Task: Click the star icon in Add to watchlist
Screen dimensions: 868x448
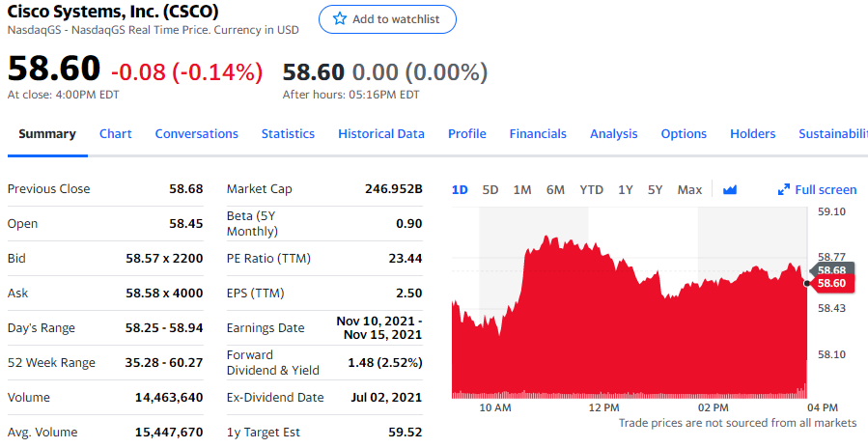Action: (339, 19)
